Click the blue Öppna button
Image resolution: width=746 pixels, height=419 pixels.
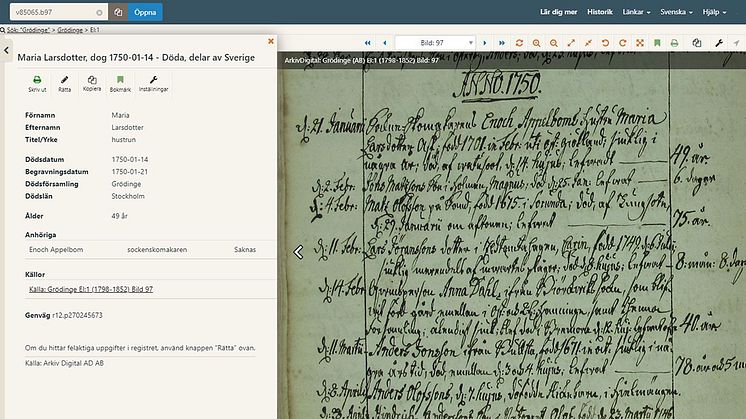pos(146,12)
